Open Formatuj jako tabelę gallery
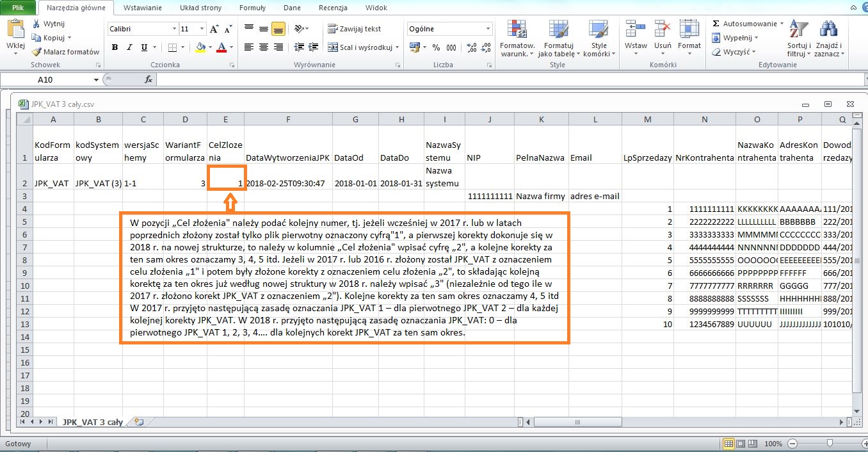 (x=559, y=38)
